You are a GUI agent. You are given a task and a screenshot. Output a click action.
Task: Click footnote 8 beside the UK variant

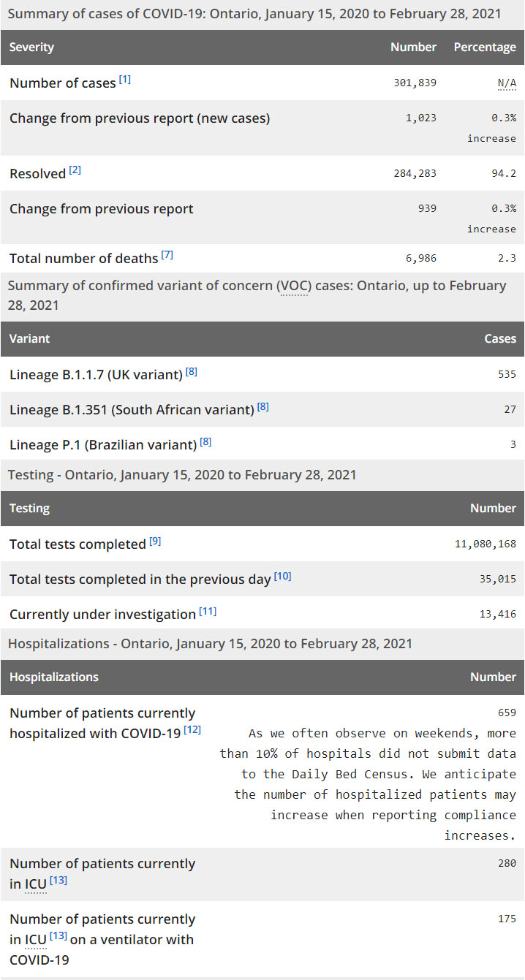[x=192, y=371]
